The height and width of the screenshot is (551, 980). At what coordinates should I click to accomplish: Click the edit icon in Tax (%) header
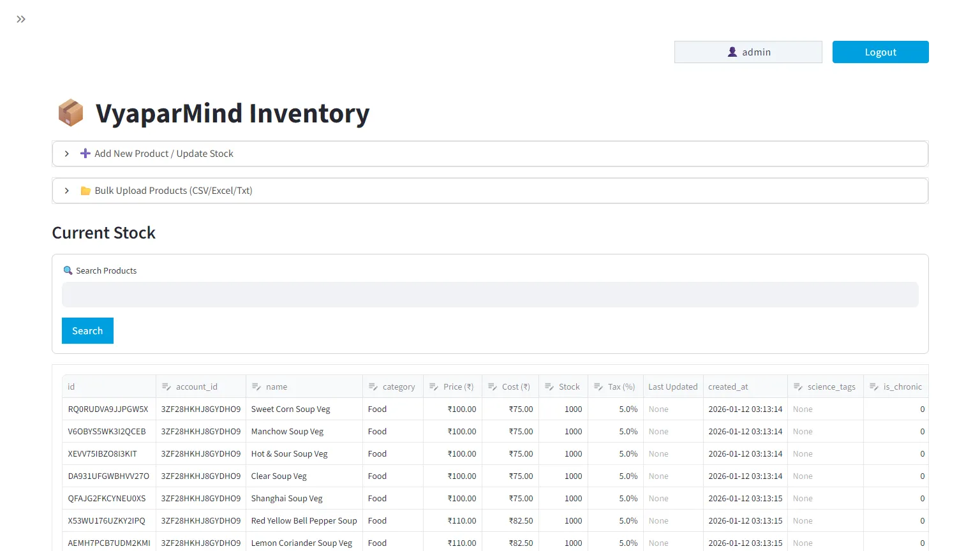[x=598, y=386]
